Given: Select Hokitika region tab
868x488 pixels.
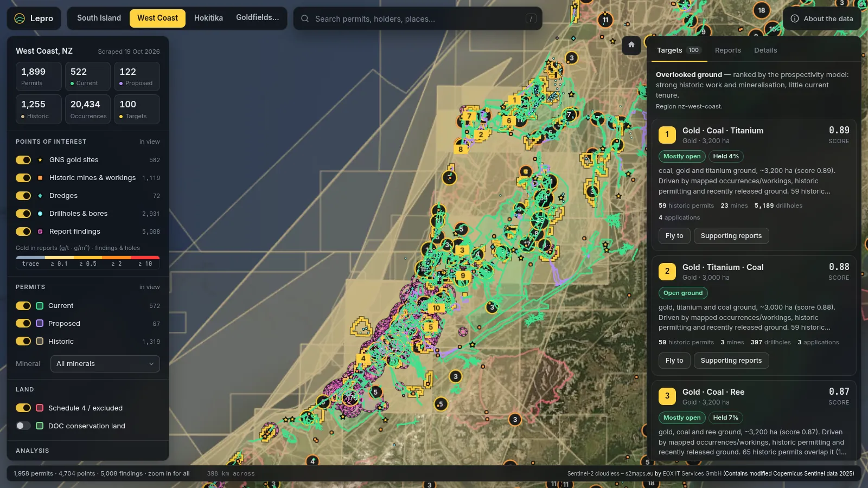Looking at the screenshot, I should tap(208, 18).
